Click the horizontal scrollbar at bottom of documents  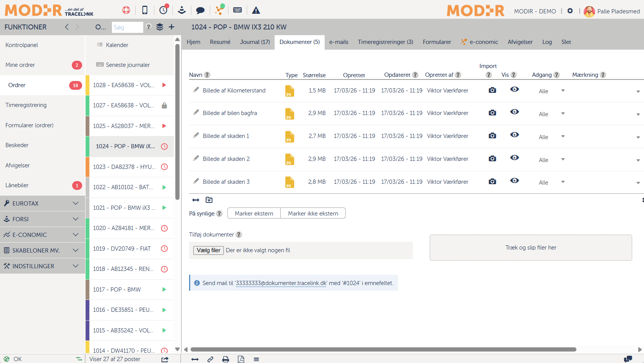tap(383, 349)
